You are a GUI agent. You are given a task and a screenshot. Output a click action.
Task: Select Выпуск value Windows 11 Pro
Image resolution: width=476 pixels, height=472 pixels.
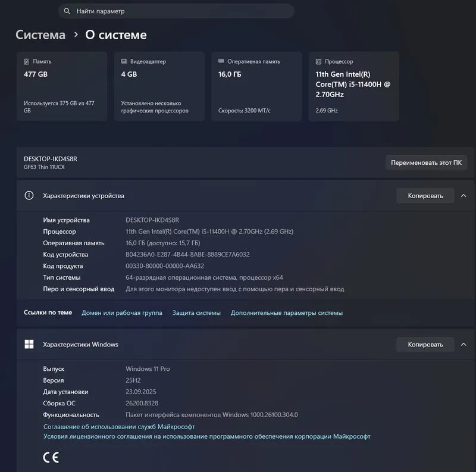point(148,368)
